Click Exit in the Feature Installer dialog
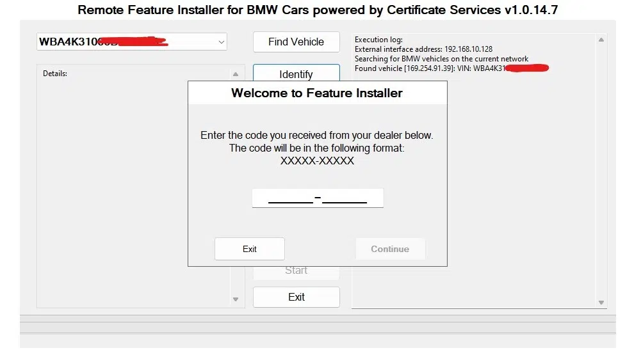Viewport: 641px width, 364px height. click(x=249, y=249)
